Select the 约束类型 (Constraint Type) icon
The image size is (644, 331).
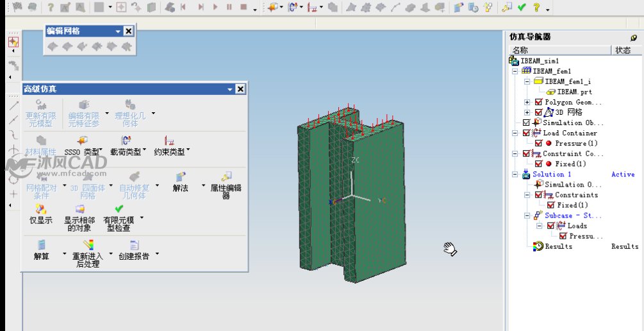click(x=170, y=140)
